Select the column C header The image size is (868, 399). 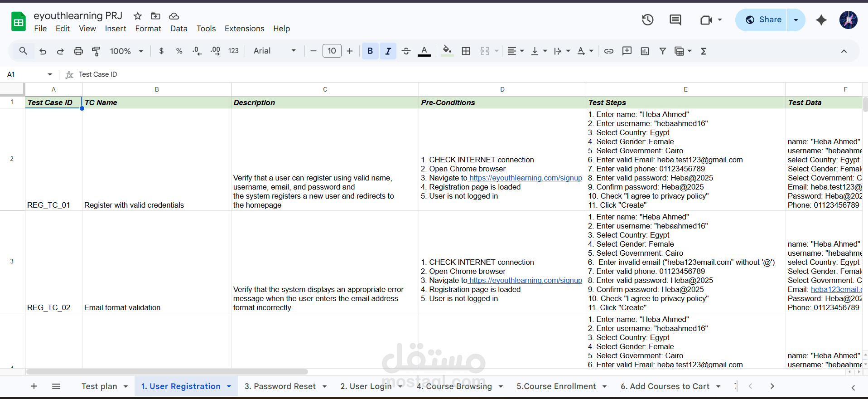pyautogui.click(x=325, y=89)
